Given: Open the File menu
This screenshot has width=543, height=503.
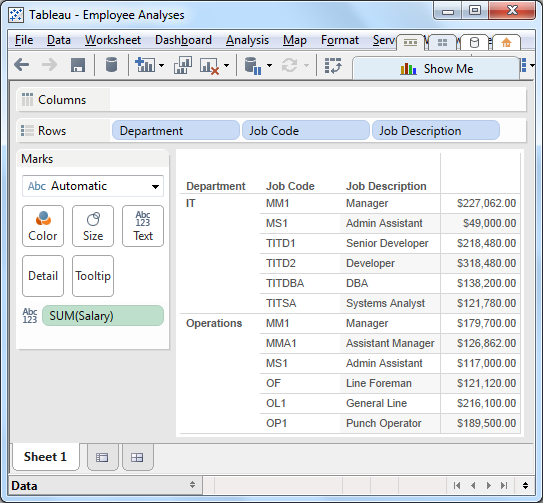Looking at the screenshot, I should click(24, 40).
